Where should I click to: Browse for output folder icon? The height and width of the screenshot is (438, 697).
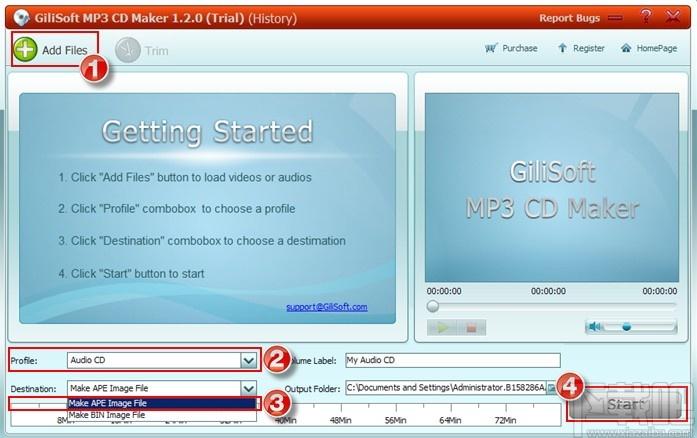coord(551,388)
